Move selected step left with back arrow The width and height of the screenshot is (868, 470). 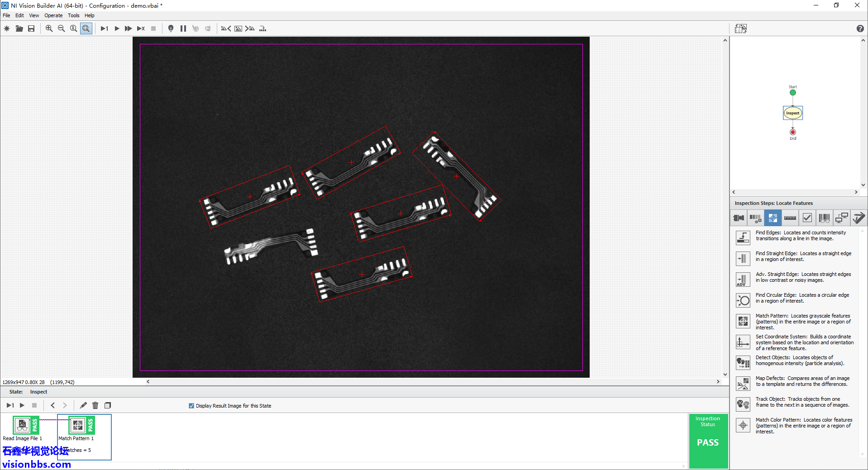52,405
